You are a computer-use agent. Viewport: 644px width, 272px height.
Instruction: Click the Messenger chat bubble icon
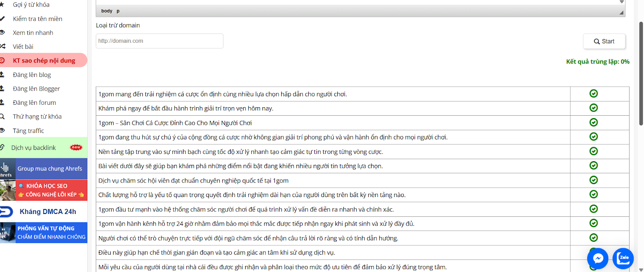(598, 258)
